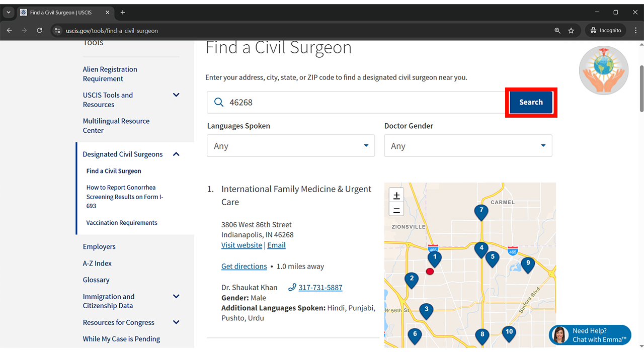Open Vaccination Requirements sidebar item
The image size is (644, 352).
pyautogui.click(x=122, y=223)
